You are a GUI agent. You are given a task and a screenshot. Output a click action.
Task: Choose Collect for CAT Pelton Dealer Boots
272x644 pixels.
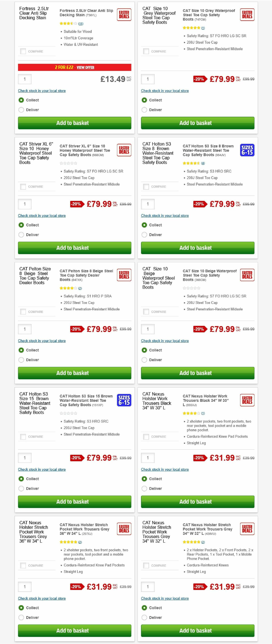point(21,350)
